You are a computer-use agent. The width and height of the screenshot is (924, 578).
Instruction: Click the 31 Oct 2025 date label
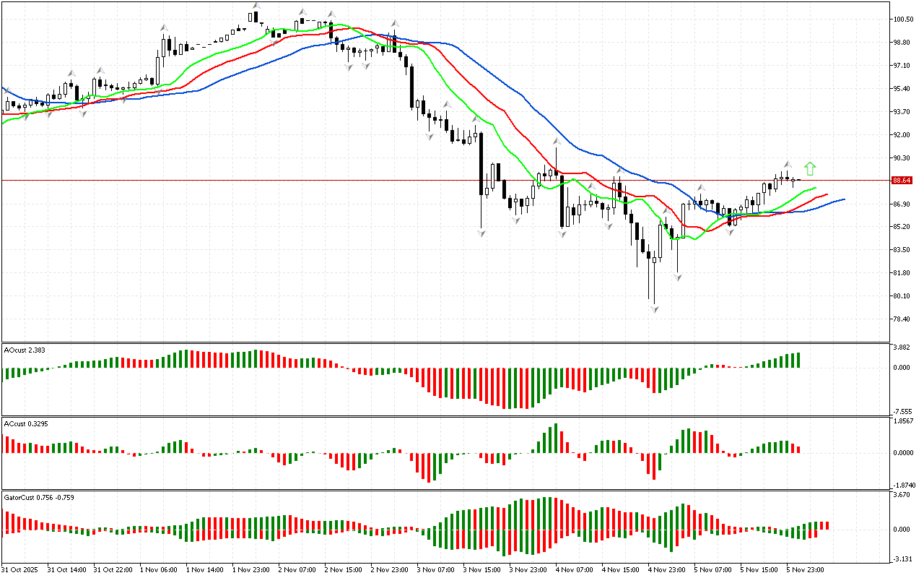19,570
